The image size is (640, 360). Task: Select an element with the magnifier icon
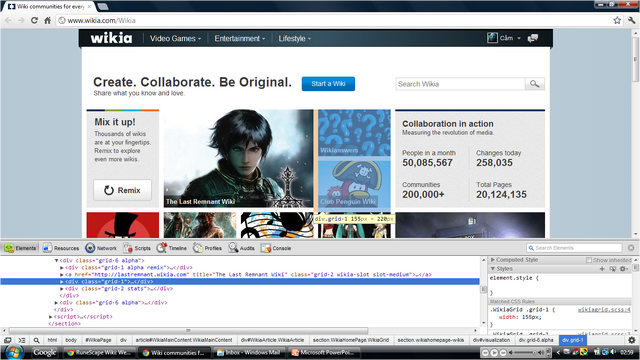point(36,340)
